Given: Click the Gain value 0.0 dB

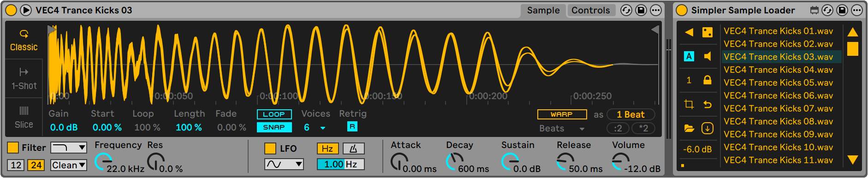Looking at the screenshot, I should click(x=64, y=127).
